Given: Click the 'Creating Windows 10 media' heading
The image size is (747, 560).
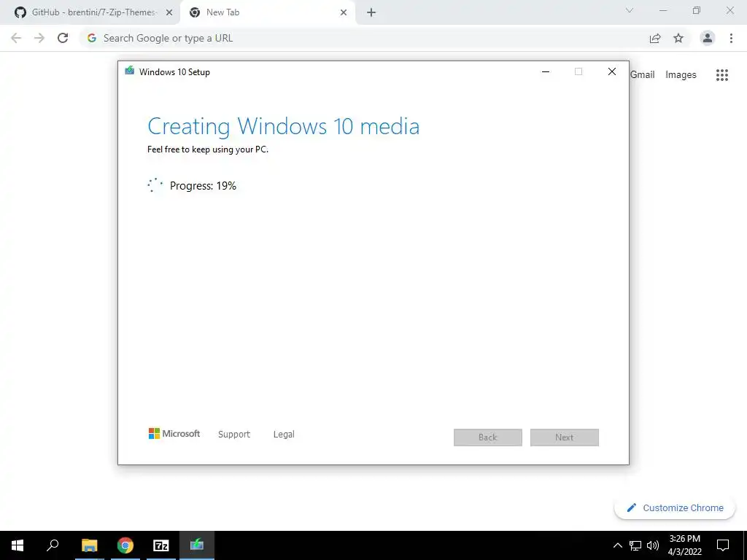Looking at the screenshot, I should 284,126.
